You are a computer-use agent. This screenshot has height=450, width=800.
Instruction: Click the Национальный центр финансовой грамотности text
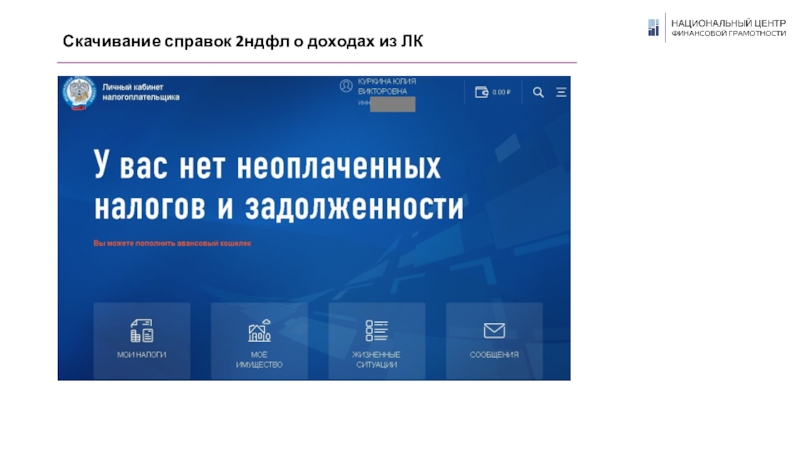coord(728,27)
